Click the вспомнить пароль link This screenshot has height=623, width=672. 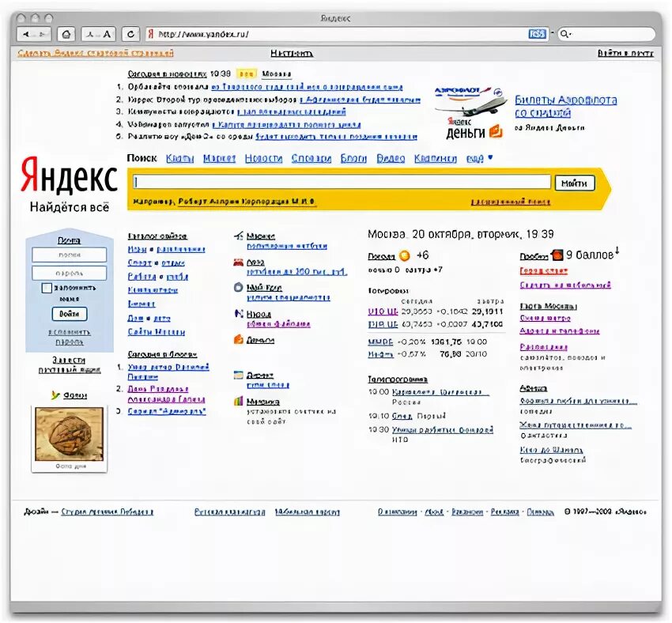tap(69, 338)
